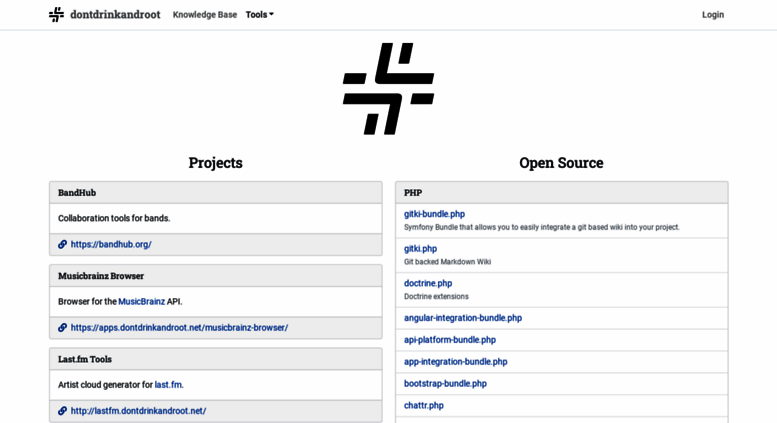Click the link icon beside lastfm URL
This screenshot has width=777, height=423.
pos(62,411)
